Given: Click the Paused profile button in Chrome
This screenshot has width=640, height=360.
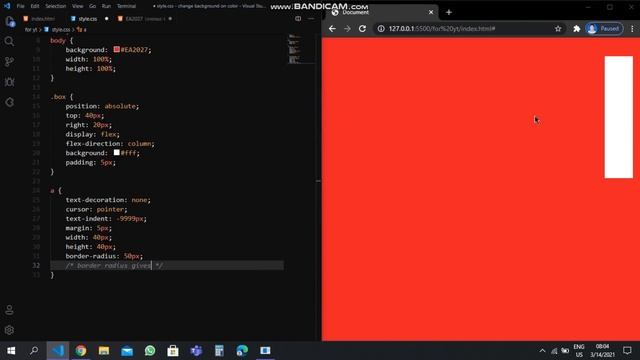Looking at the screenshot, I should (x=604, y=29).
